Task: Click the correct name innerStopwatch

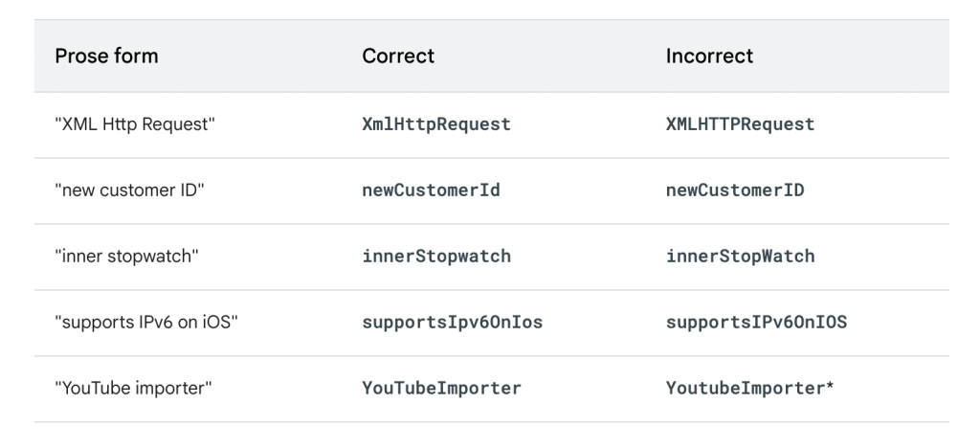Action: 436,257
